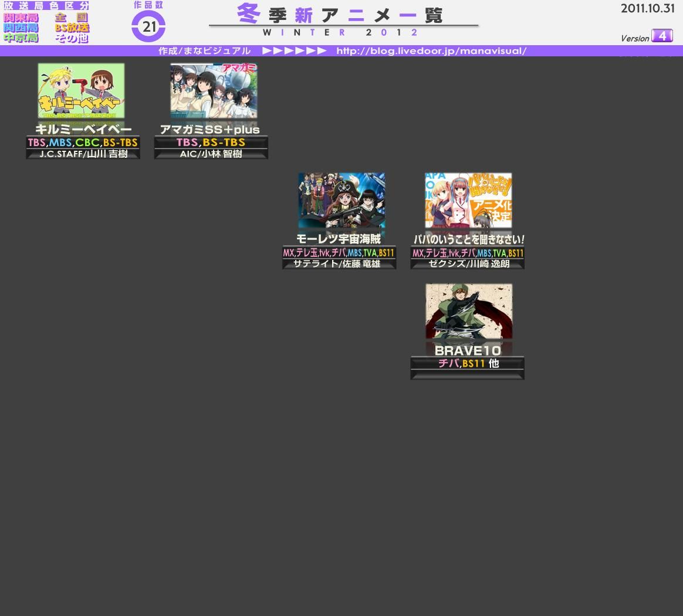Click the 中京局 color legend label
The width and height of the screenshot is (683, 616).
coord(21,38)
